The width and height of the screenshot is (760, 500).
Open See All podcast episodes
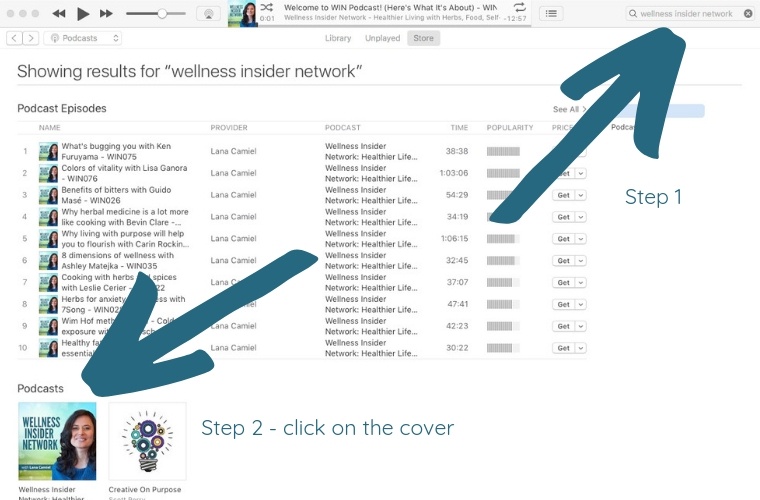569,109
